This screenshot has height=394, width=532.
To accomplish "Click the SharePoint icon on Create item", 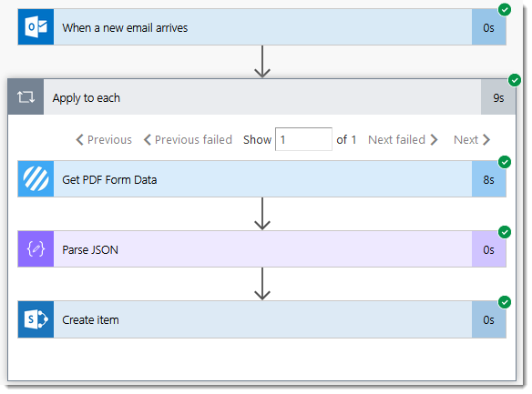I will (36, 319).
